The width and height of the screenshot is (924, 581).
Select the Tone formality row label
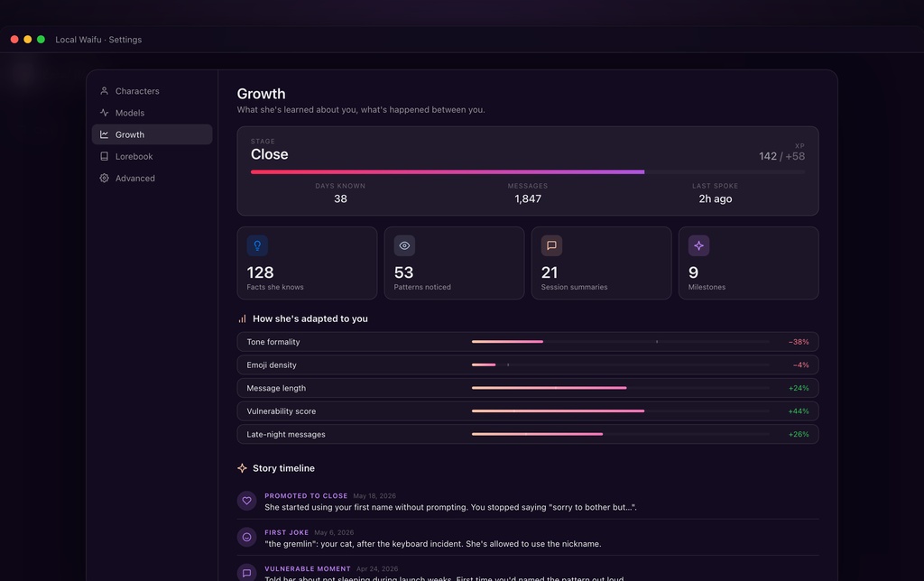pos(273,342)
